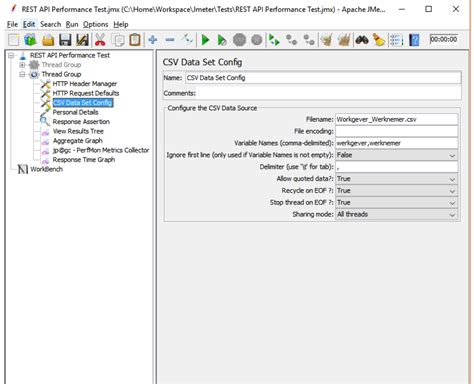
Task: Open the Options menu
Action: [x=95, y=24]
